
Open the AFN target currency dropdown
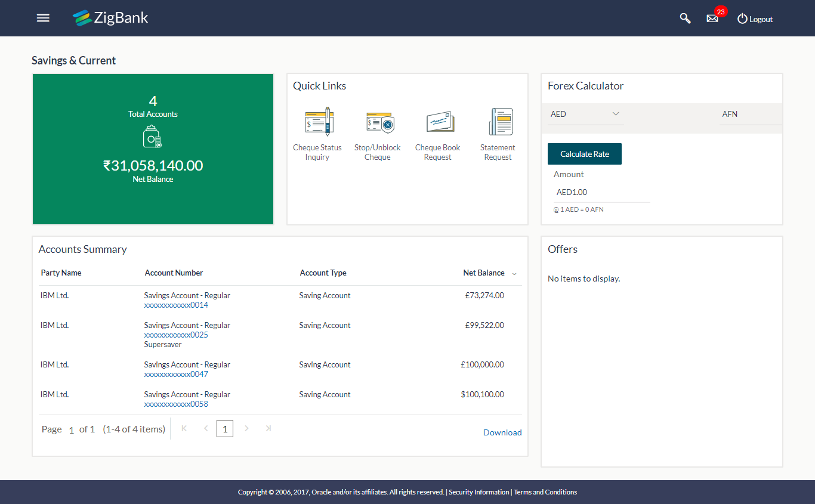[x=751, y=114]
